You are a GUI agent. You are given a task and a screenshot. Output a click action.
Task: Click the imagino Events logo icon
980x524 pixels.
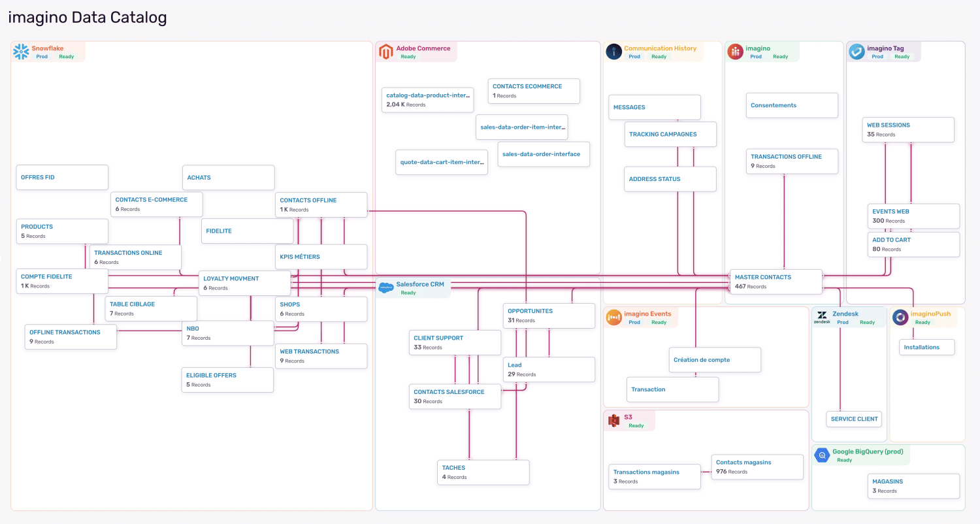(x=613, y=318)
